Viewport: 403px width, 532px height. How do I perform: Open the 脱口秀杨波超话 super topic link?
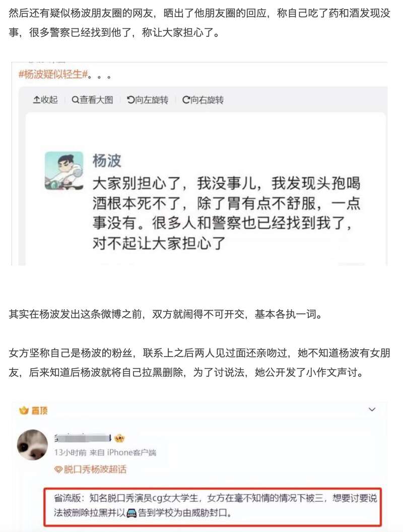pos(95,469)
